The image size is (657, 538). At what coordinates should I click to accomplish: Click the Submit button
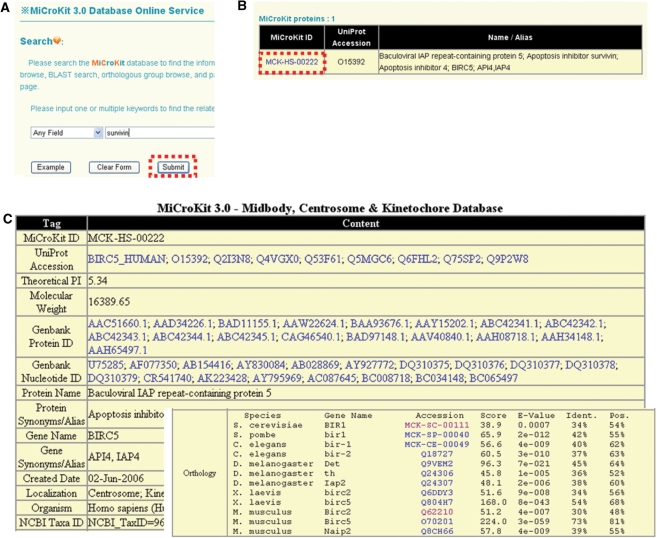(x=172, y=166)
